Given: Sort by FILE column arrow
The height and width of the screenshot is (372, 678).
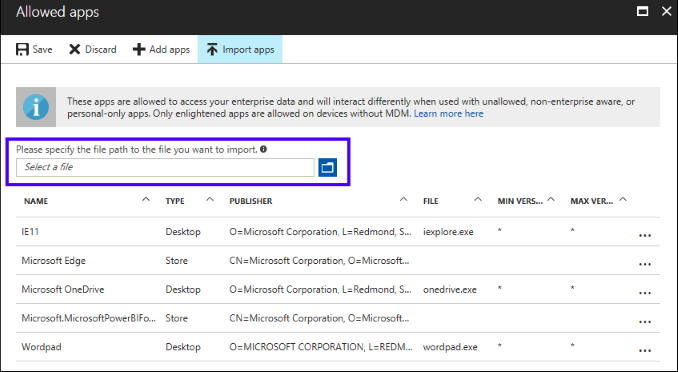Looking at the screenshot, I should pos(478,199).
